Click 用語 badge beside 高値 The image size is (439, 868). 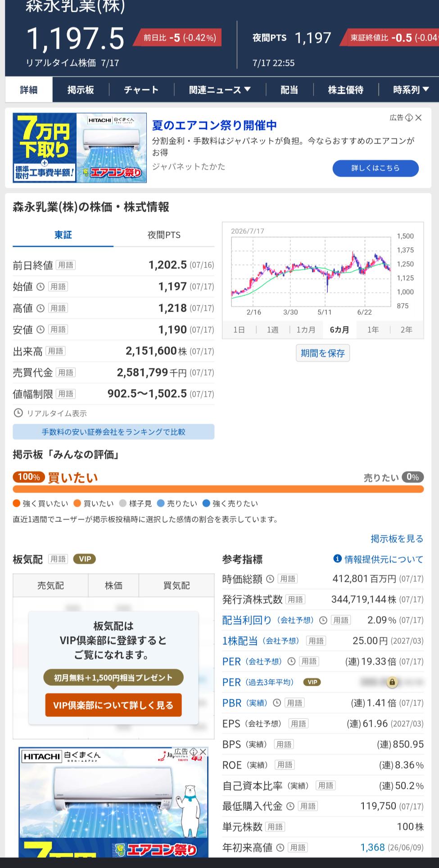[58, 308]
